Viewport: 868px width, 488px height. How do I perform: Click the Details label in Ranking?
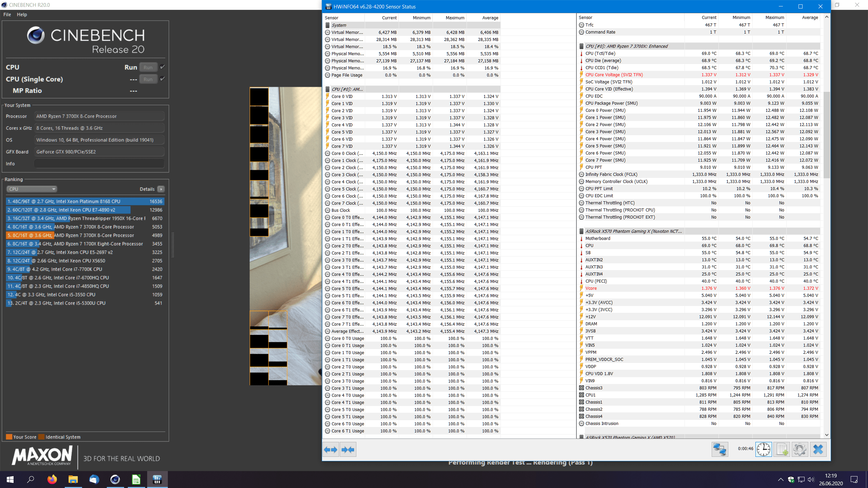pos(147,189)
